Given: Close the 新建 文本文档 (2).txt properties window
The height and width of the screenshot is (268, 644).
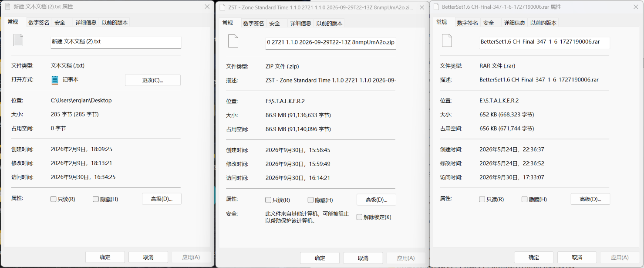Looking at the screenshot, I should [207, 7].
